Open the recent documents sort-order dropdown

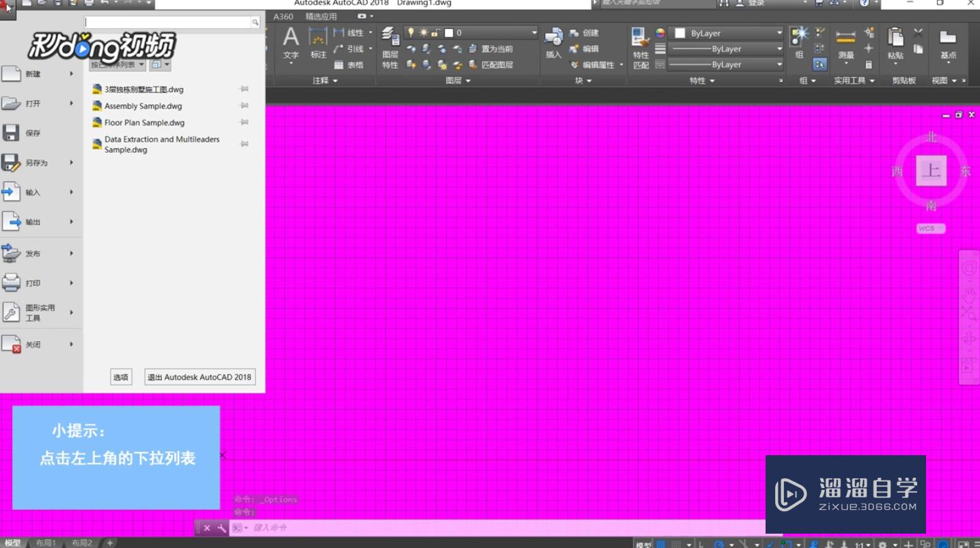tap(117, 65)
